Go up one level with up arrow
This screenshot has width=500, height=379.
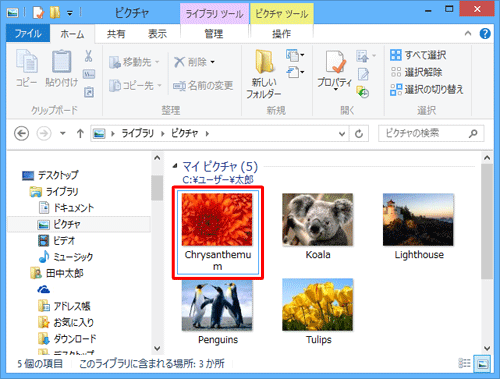[80, 134]
